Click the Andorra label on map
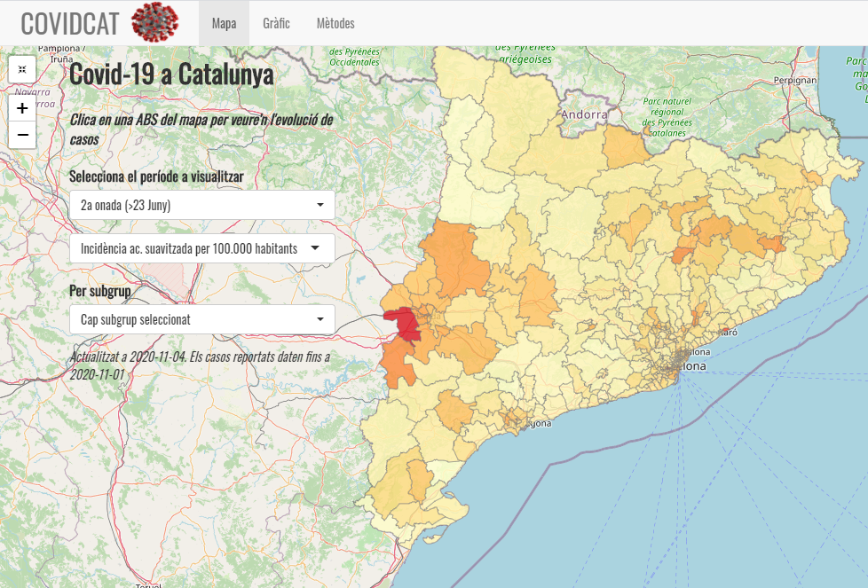This screenshot has height=588, width=868. point(584,114)
